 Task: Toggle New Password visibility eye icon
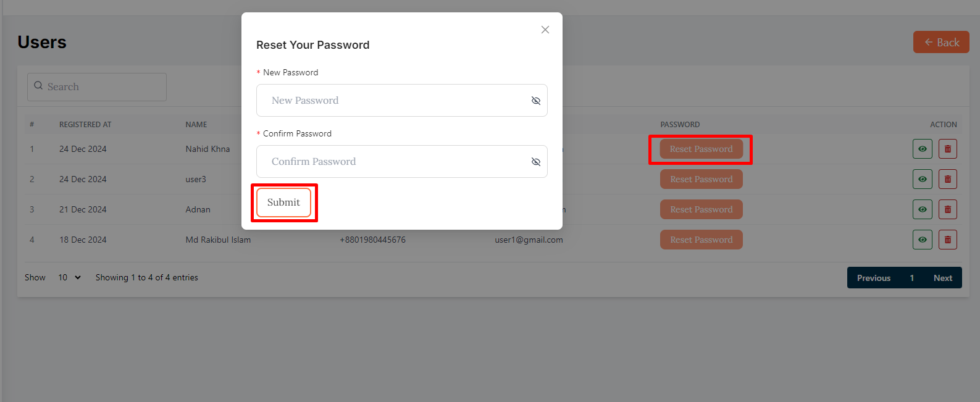pyautogui.click(x=535, y=101)
